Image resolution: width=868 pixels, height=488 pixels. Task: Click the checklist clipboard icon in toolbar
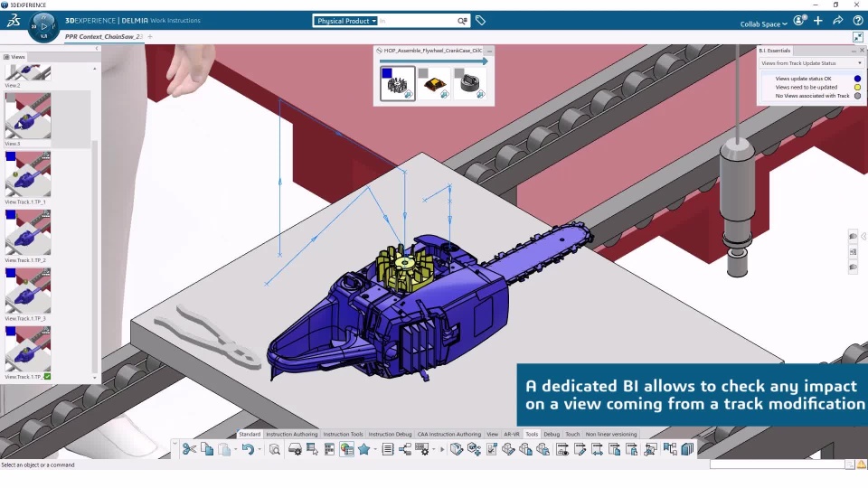point(491,449)
